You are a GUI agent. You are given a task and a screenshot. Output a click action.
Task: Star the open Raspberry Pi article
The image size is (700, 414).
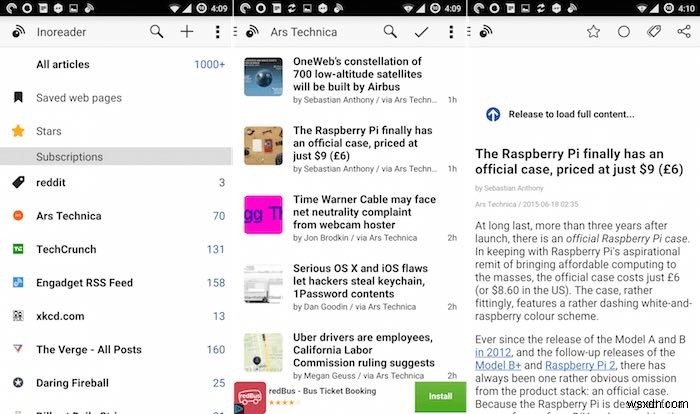pos(593,32)
